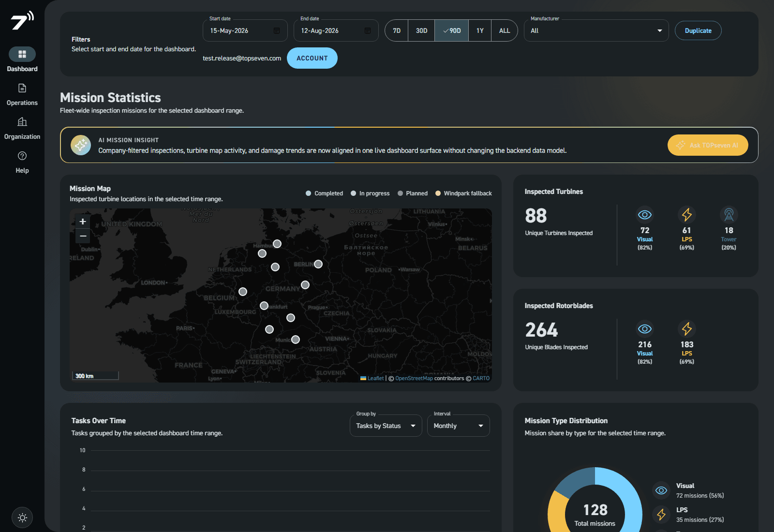
Task: Toggle Windpark fallback legend filter
Action: coord(463,193)
